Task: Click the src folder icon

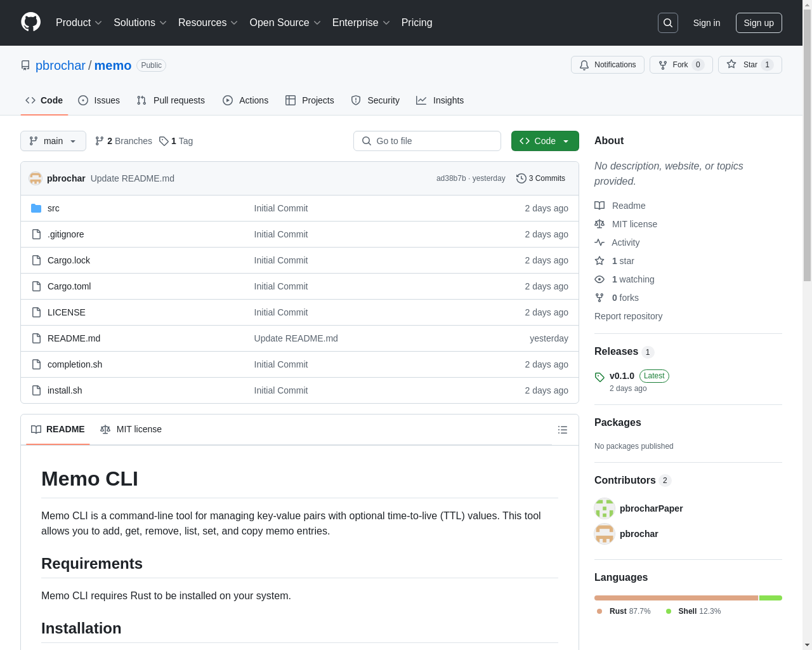Action: click(x=36, y=208)
